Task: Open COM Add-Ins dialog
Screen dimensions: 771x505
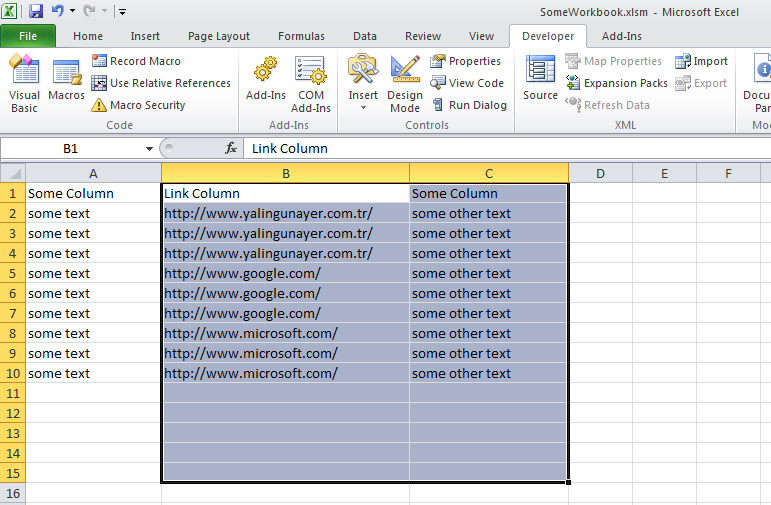Action: point(311,84)
